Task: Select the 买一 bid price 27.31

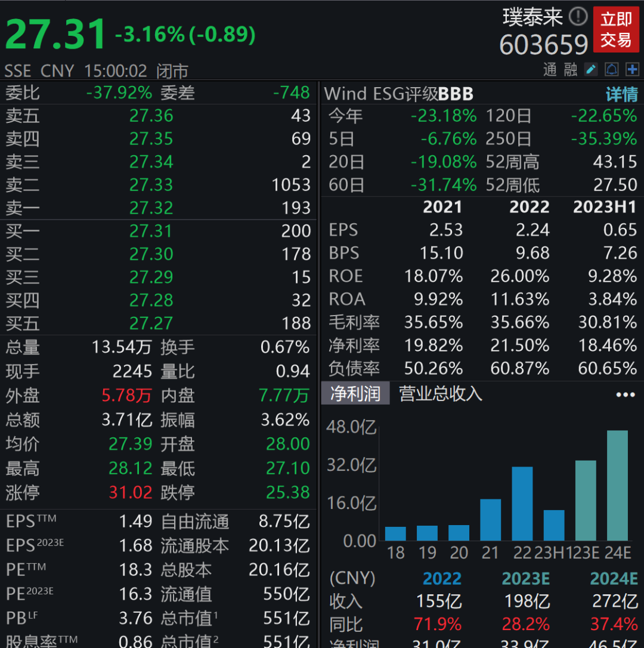Action: tap(151, 231)
